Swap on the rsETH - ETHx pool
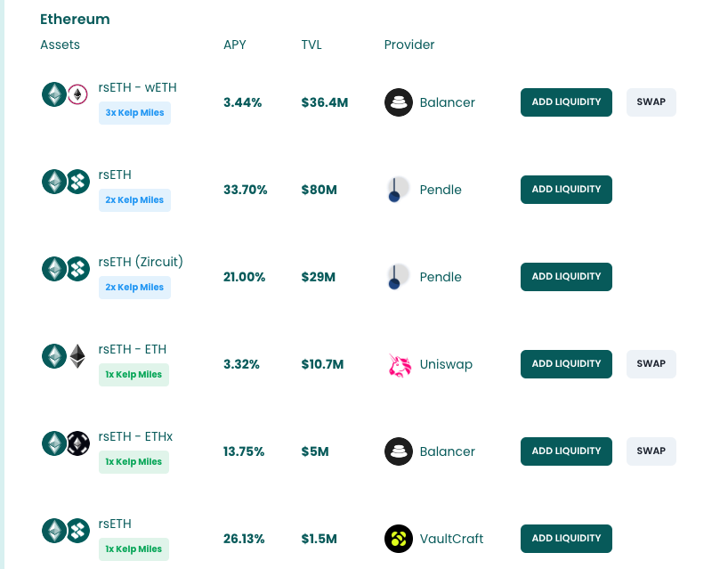Image resolution: width=728 pixels, height=569 pixels. pos(651,451)
